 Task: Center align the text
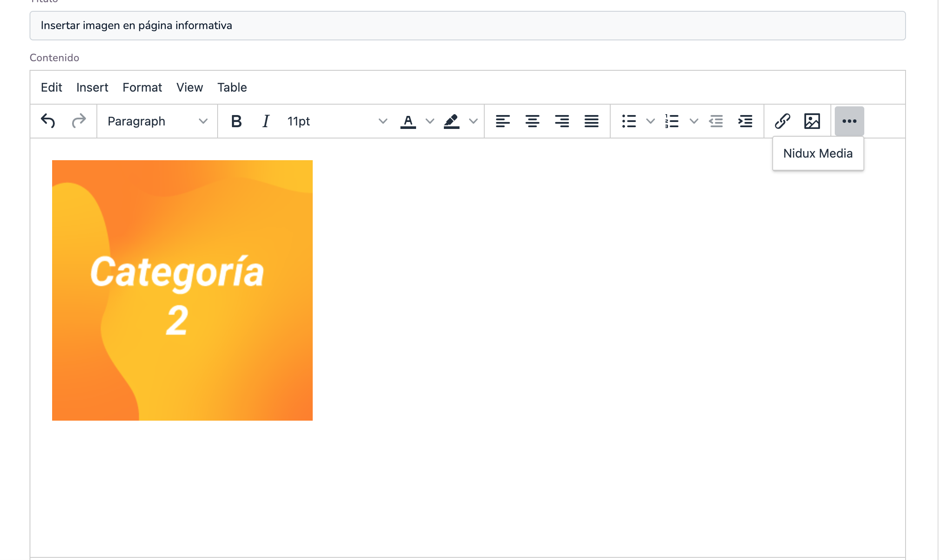tap(532, 121)
